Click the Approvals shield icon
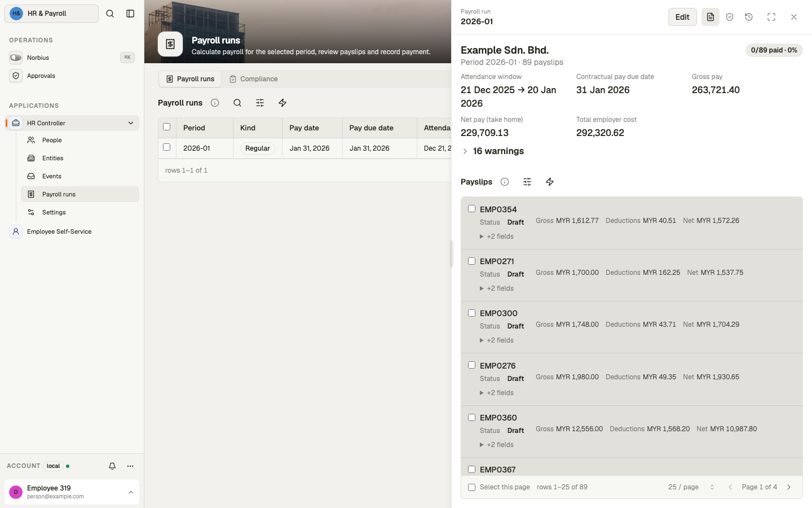This screenshot has height=508, width=812. pyautogui.click(x=16, y=76)
